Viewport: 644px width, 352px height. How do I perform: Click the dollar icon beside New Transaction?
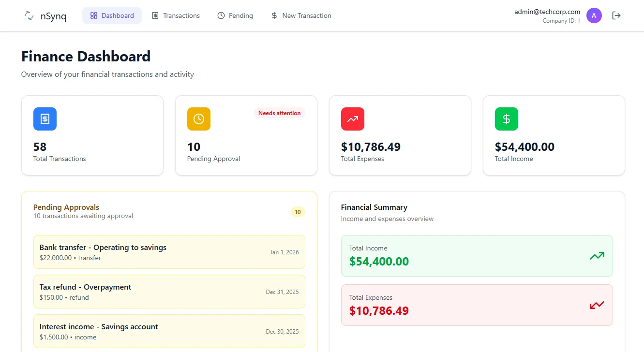point(274,15)
